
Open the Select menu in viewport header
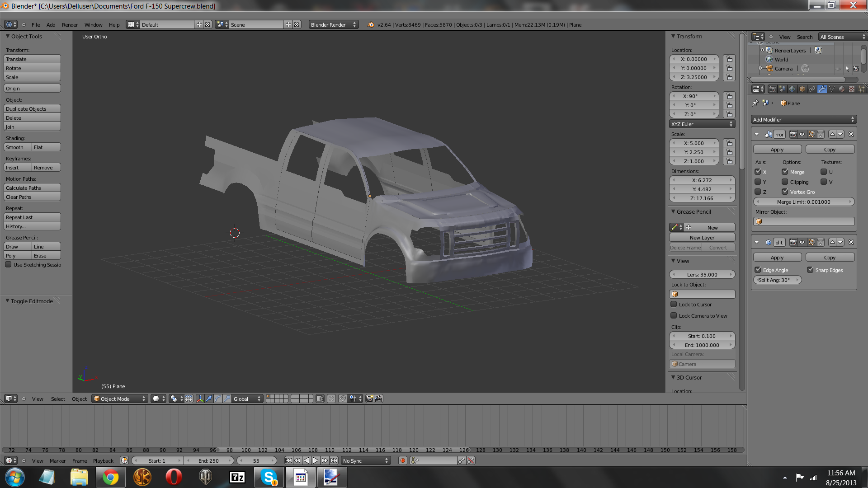pyautogui.click(x=58, y=399)
